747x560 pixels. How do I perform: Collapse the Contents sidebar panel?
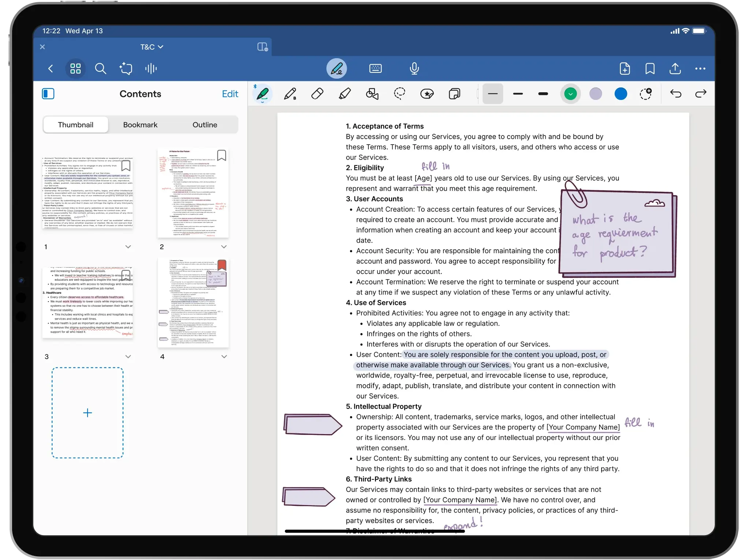pyautogui.click(x=48, y=94)
